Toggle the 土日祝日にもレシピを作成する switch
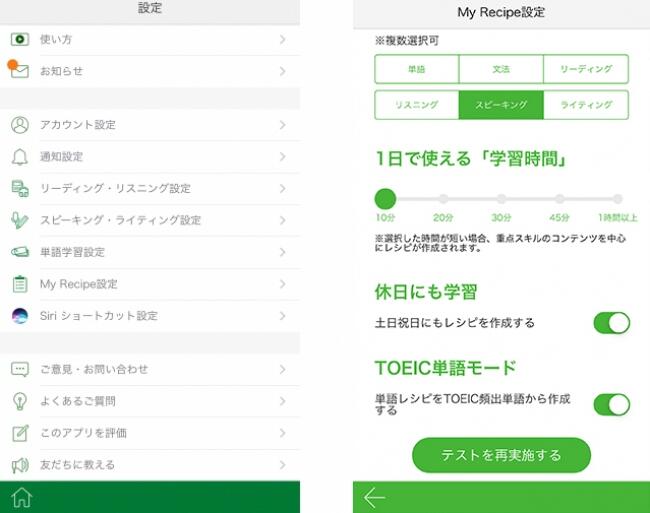This screenshot has height=513, width=650. click(611, 323)
